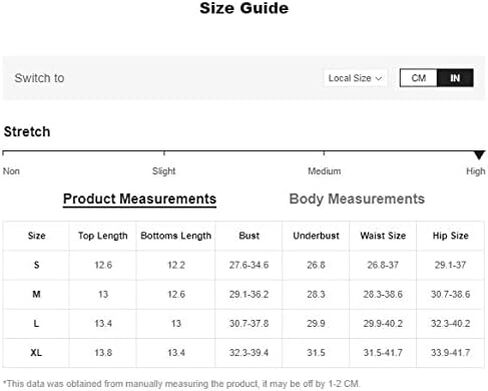Screen dimensions: 488x391
Task: Click the Top Length column header
Action: [103, 236]
